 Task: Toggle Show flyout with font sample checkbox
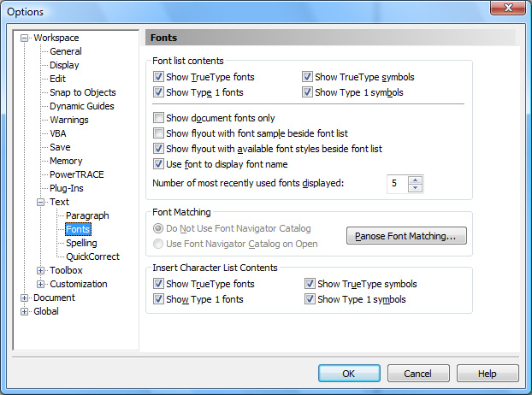158,133
